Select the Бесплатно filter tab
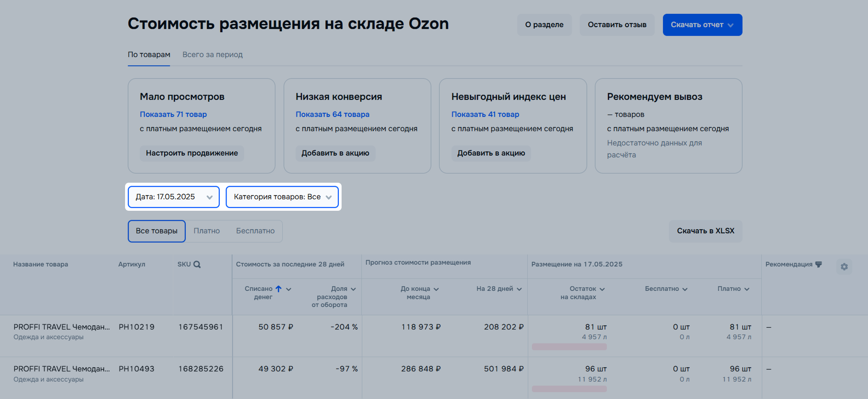 255,231
